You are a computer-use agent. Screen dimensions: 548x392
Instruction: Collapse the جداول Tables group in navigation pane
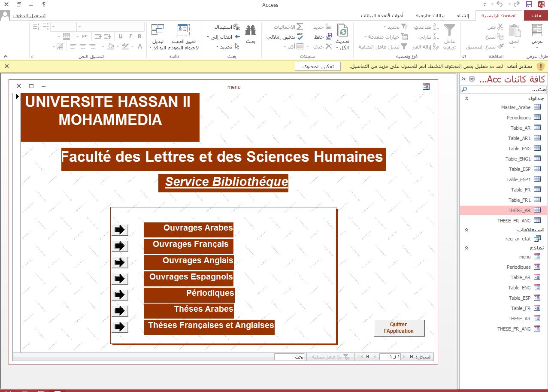tap(467, 98)
